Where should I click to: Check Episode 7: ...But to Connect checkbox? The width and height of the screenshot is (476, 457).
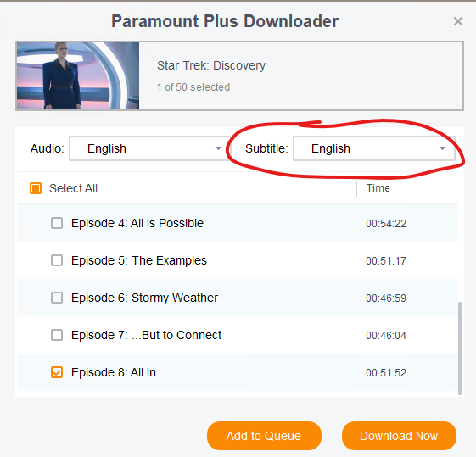[57, 335]
